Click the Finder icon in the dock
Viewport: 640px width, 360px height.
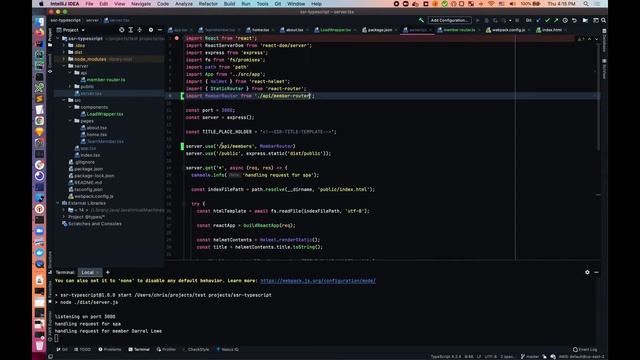39,21
